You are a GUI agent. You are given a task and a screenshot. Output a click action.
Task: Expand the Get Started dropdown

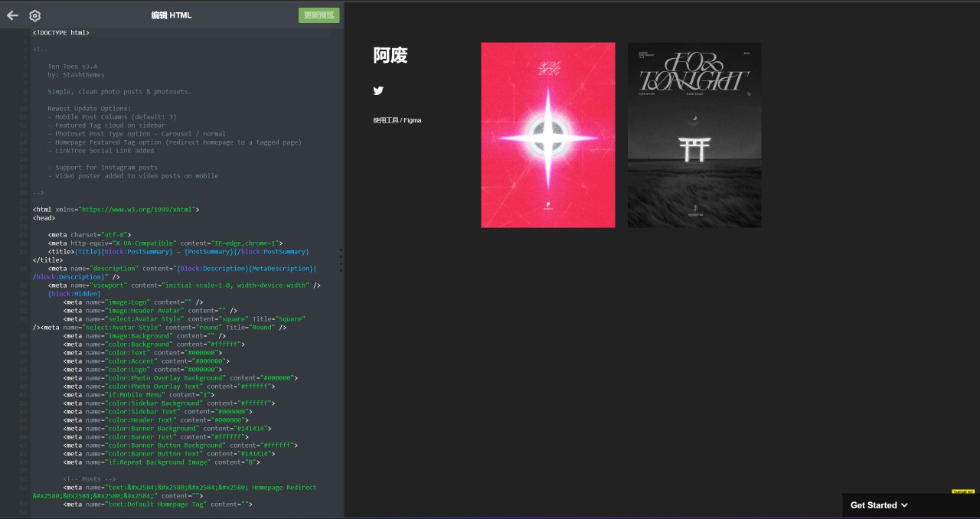pos(879,505)
